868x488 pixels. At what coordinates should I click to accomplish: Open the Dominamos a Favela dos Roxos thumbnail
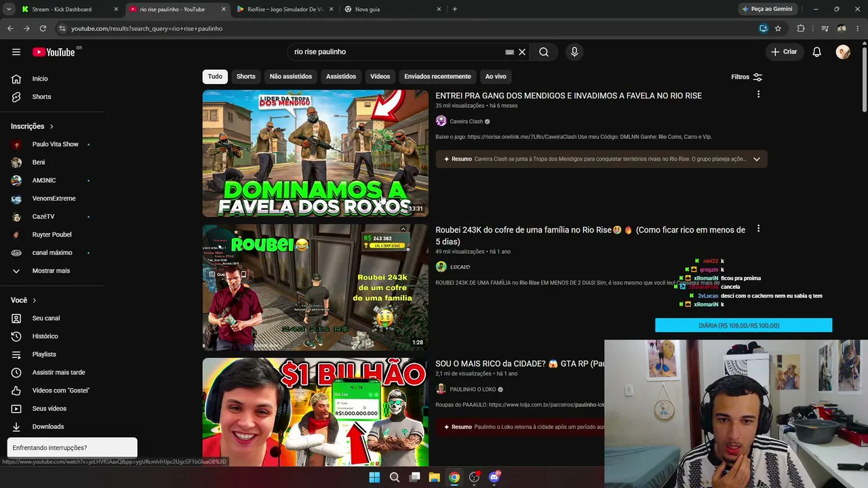315,153
